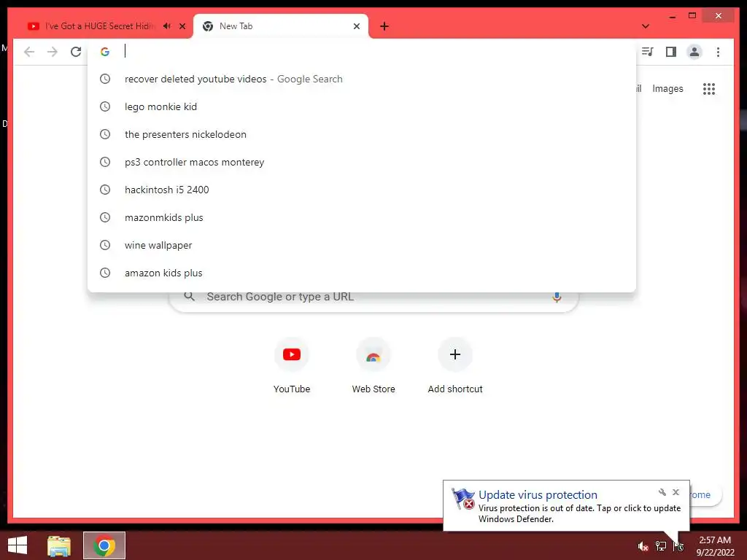Click the Google icon in address bar
Image resolution: width=747 pixels, height=560 pixels.
tap(105, 52)
